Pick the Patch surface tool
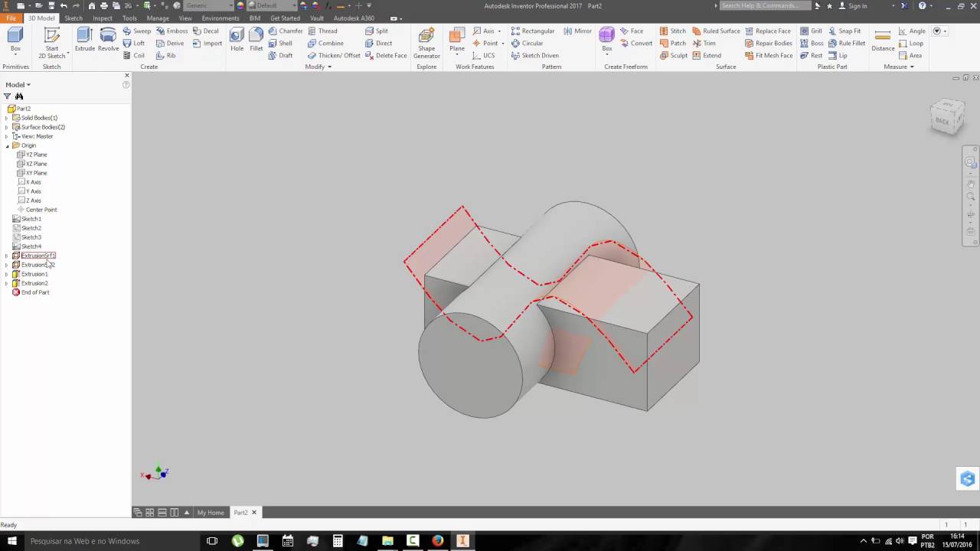Screen dimensions: 980x551 [673, 43]
